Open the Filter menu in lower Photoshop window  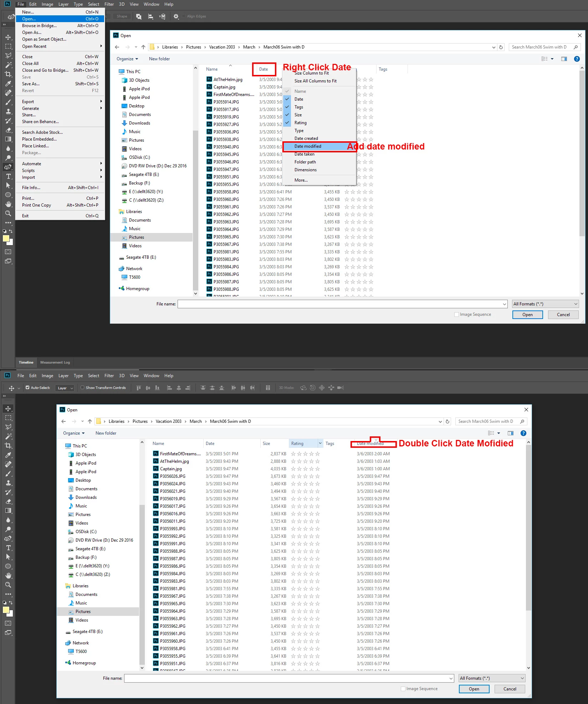[109, 376]
